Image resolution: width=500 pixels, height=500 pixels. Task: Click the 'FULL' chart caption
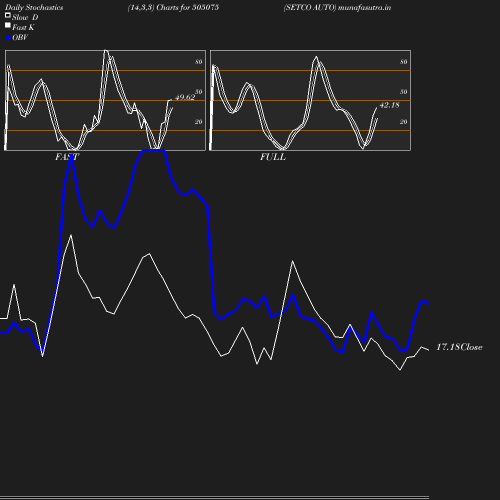pos(273,157)
